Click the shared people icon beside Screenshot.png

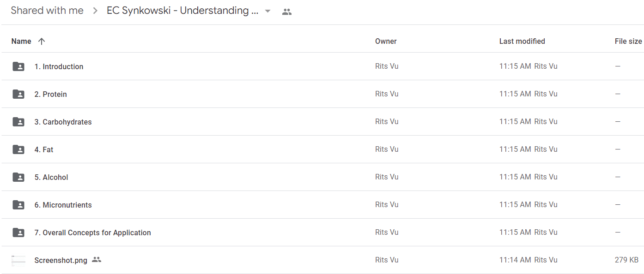96,260
